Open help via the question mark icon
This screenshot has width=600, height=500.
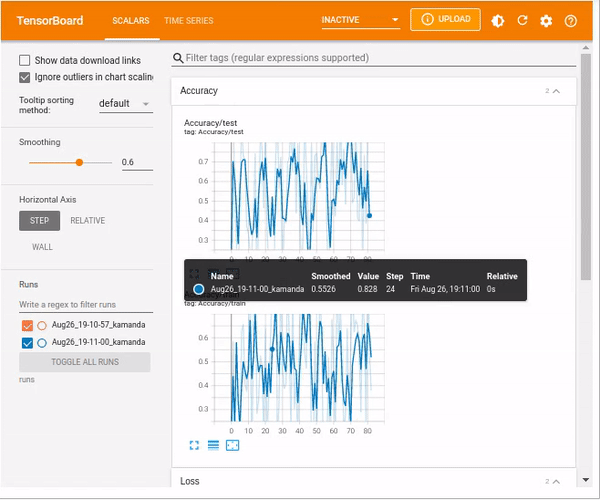click(571, 21)
